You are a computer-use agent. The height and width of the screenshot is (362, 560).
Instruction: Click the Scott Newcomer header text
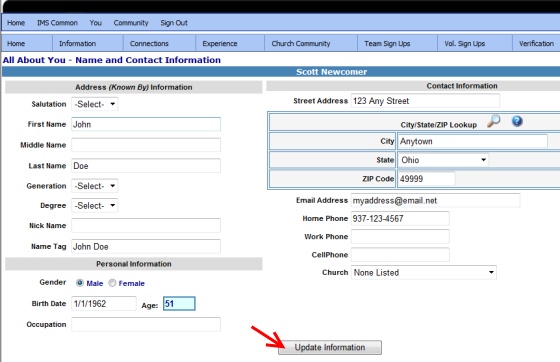pos(331,72)
